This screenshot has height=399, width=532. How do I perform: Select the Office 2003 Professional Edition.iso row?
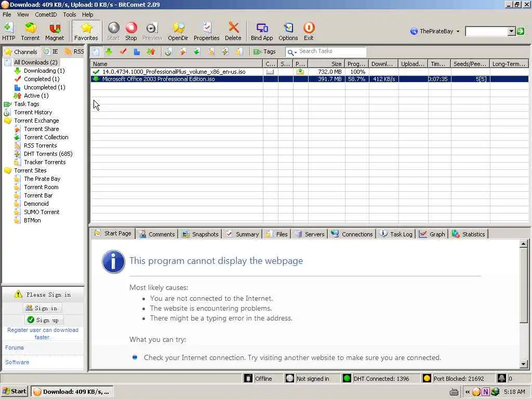[309, 79]
